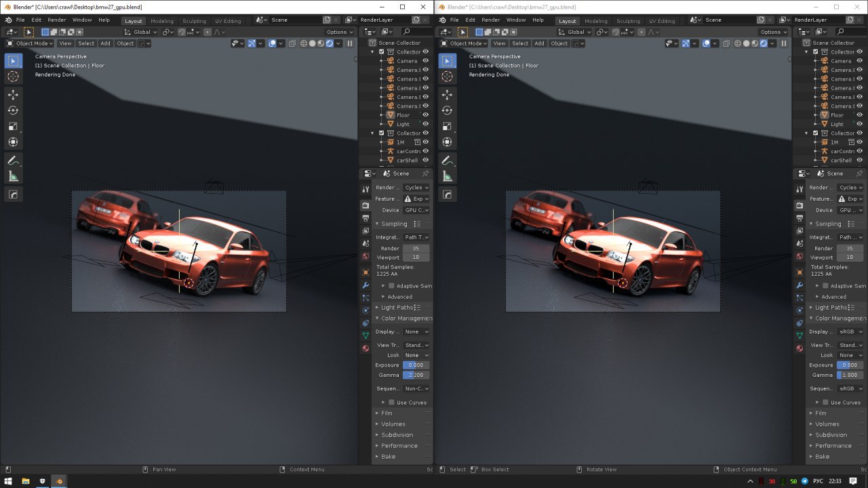Viewport: 868px width, 488px height.
Task: Open View Layer properties tab in left window
Action: click(366, 230)
